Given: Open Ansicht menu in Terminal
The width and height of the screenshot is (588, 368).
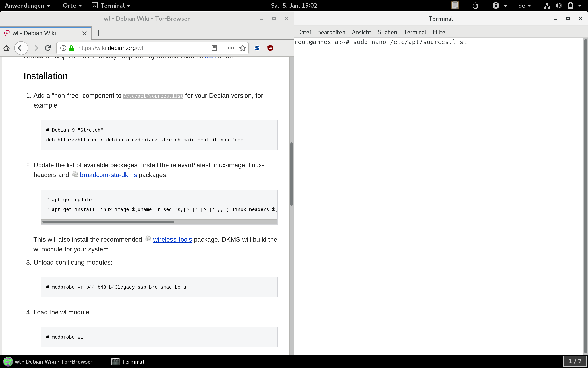Looking at the screenshot, I should point(361,32).
